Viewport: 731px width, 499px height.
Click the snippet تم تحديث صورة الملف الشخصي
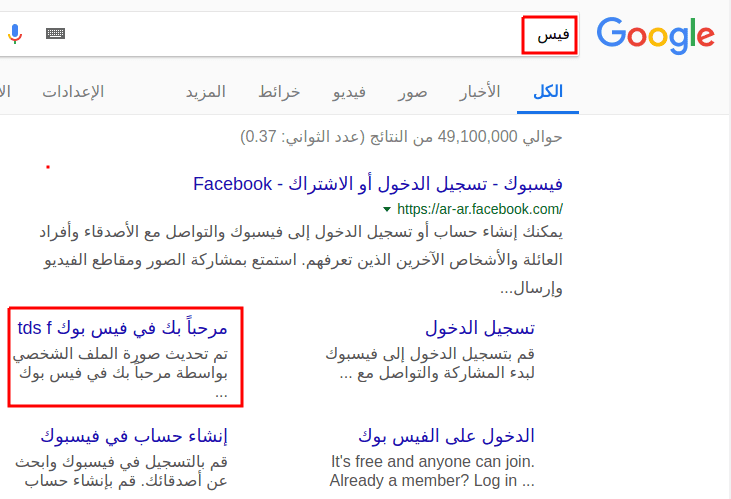(120, 372)
